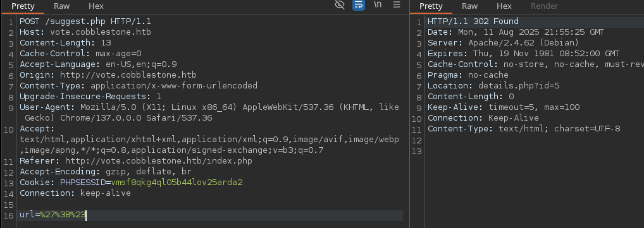Click the Server: Apache/2.4.62 (Debian) header
The width and height of the screenshot is (644, 228).
click(503, 43)
